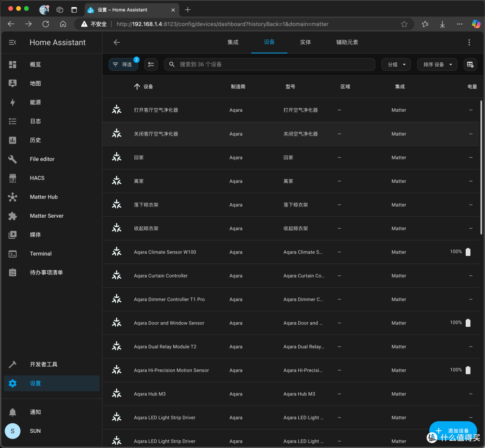Open Aqara Curtain Controller device
The height and width of the screenshot is (448, 485).
coord(291,276)
